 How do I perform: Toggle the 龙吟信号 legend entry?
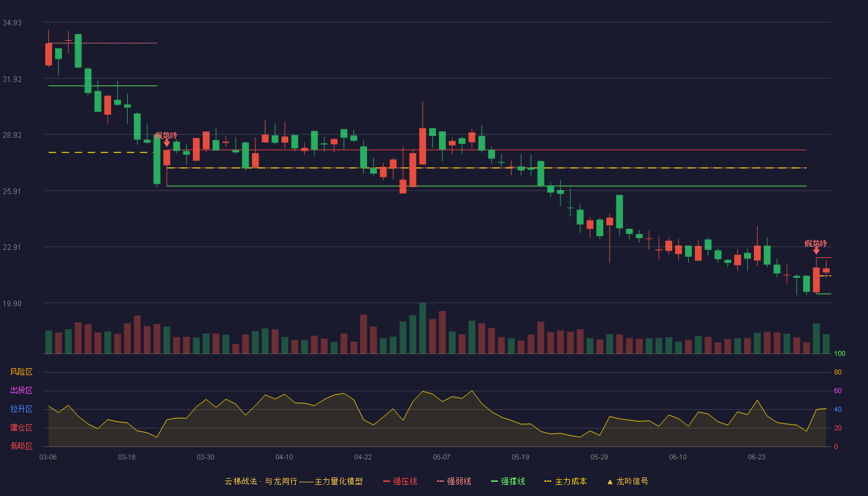coord(627,481)
